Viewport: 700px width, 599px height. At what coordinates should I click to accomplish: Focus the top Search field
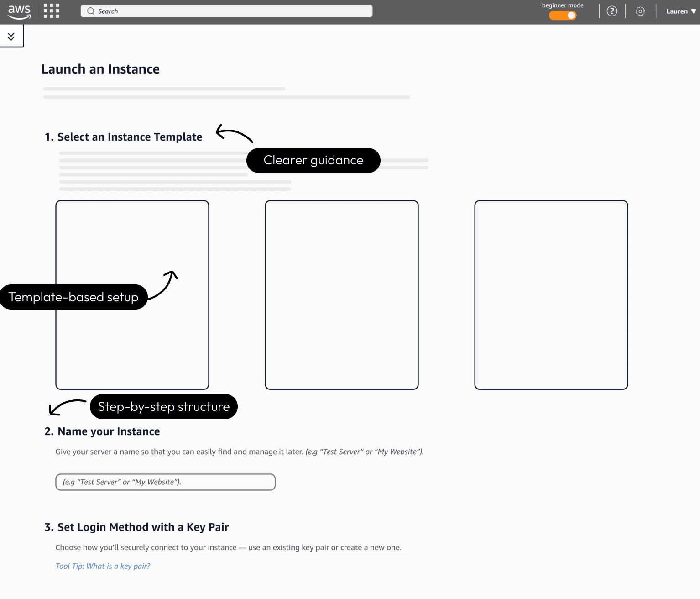click(x=226, y=11)
